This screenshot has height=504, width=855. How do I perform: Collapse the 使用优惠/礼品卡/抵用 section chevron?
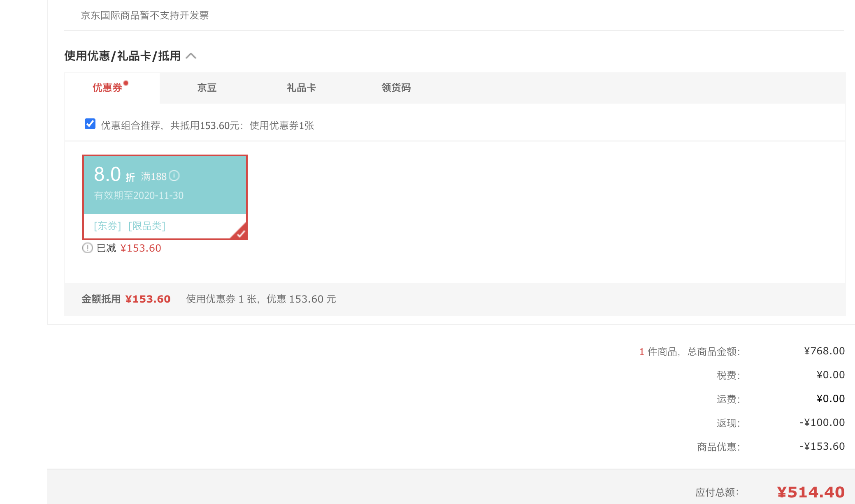[x=191, y=56]
